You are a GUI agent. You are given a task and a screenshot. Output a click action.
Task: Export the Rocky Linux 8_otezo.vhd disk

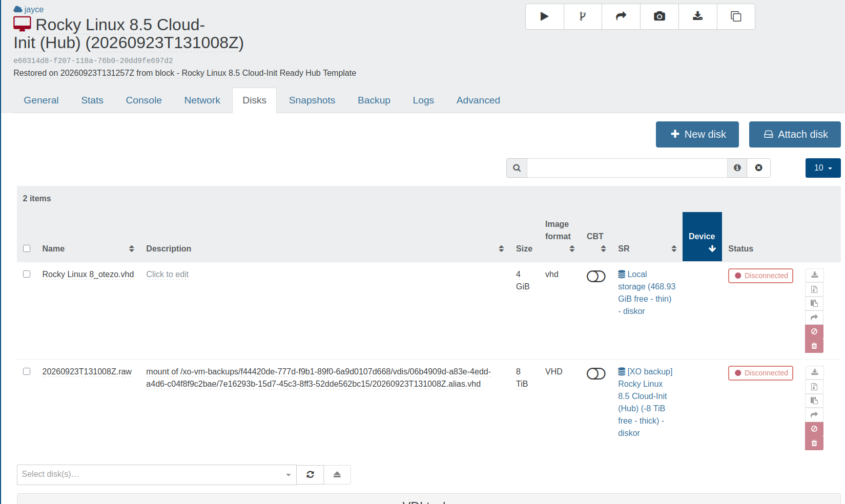(814, 275)
